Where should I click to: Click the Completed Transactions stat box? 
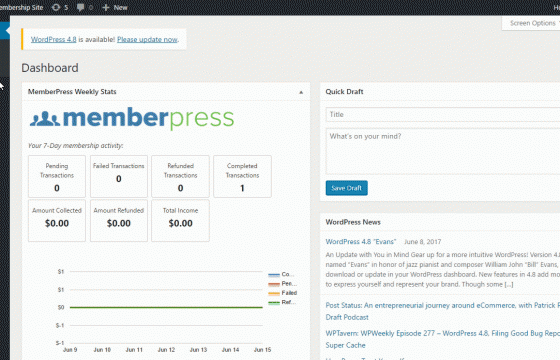(x=242, y=176)
